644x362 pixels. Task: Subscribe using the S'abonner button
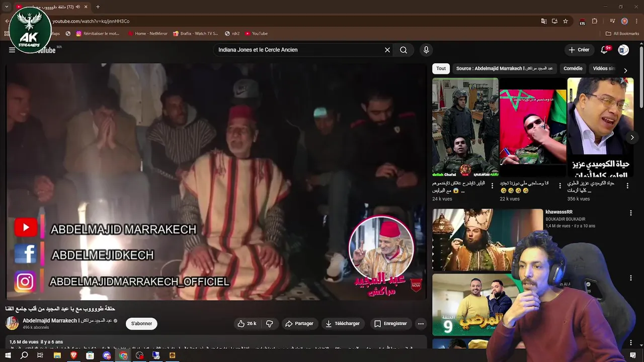(141, 324)
